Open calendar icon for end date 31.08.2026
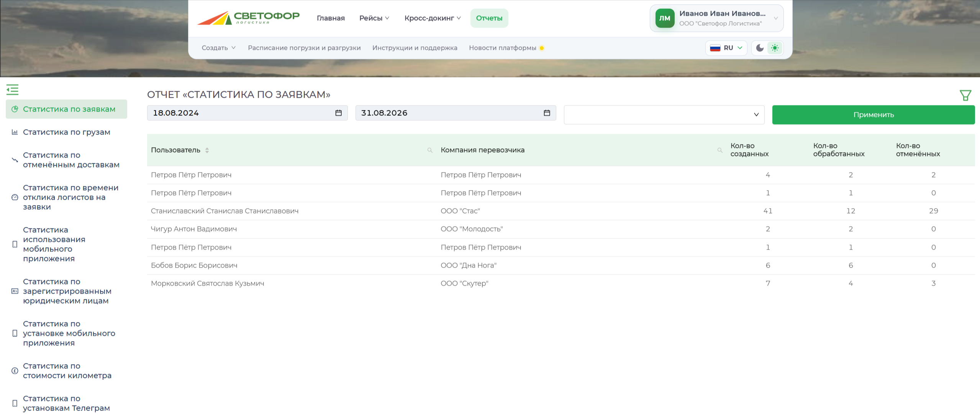Image resolution: width=980 pixels, height=419 pixels. point(547,113)
